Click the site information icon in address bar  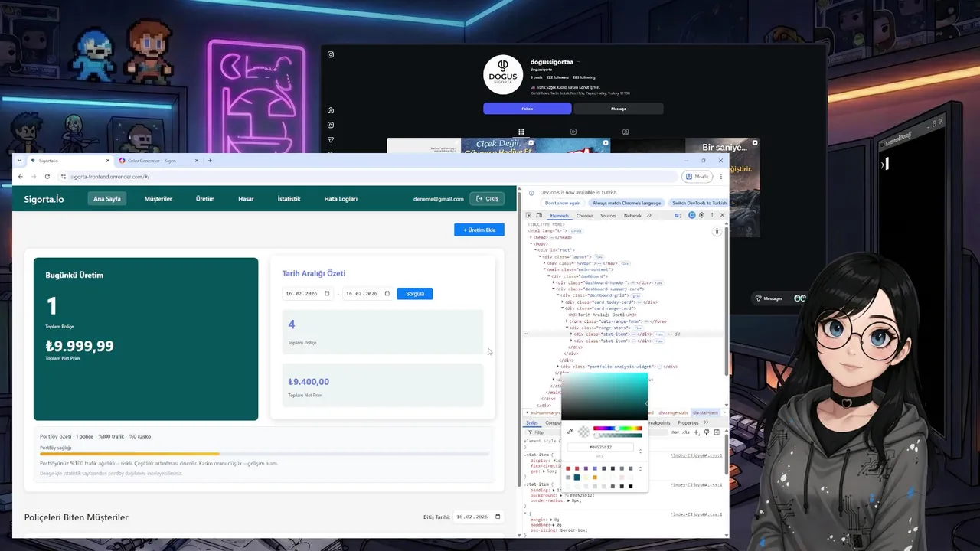click(64, 177)
